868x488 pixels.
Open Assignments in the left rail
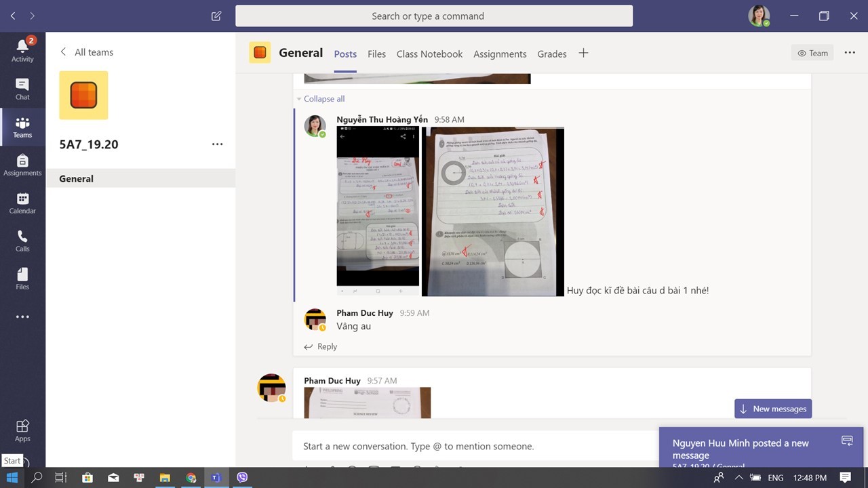tap(22, 165)
